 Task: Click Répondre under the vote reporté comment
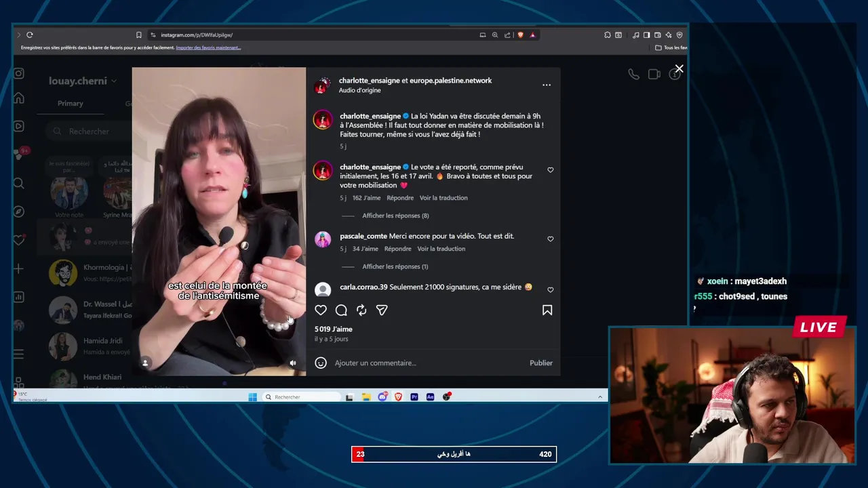pos(400,198)
